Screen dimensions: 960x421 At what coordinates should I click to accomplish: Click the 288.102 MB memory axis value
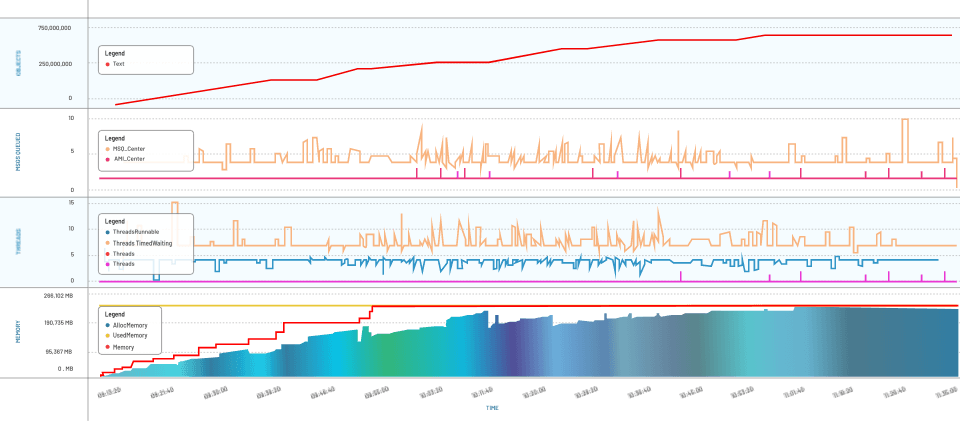[59, 295]
